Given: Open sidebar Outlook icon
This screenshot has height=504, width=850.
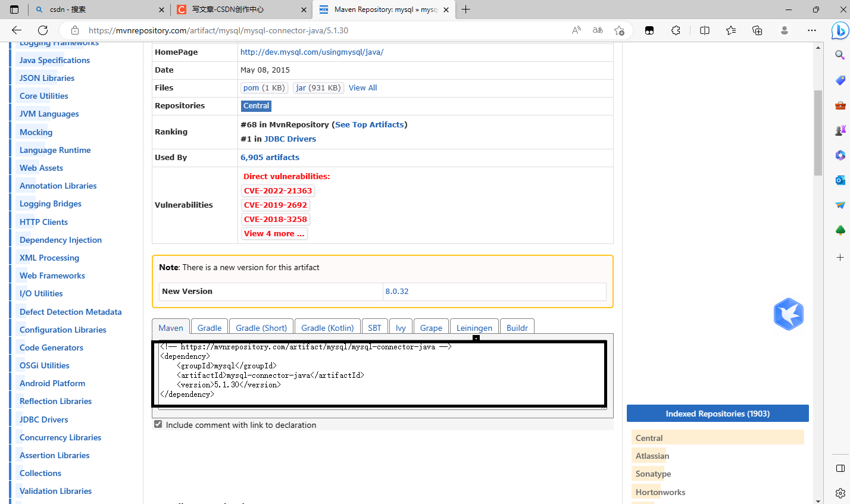Looking at the screenshot, I should pyautogui.click(x=840, y=180).
